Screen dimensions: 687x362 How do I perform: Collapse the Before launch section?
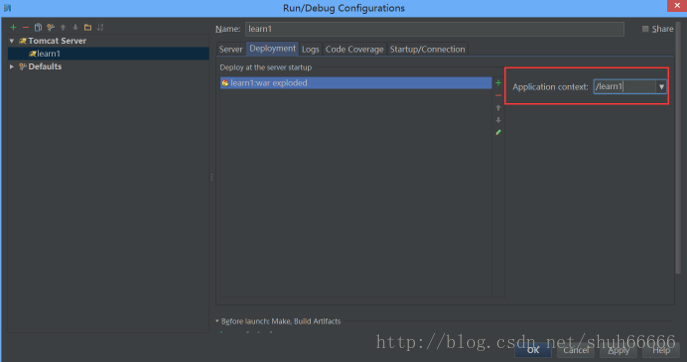217,321
